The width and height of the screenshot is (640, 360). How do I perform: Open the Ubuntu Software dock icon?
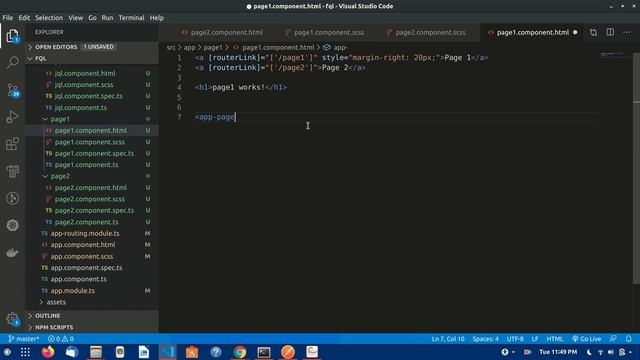[x=192, y=352]
